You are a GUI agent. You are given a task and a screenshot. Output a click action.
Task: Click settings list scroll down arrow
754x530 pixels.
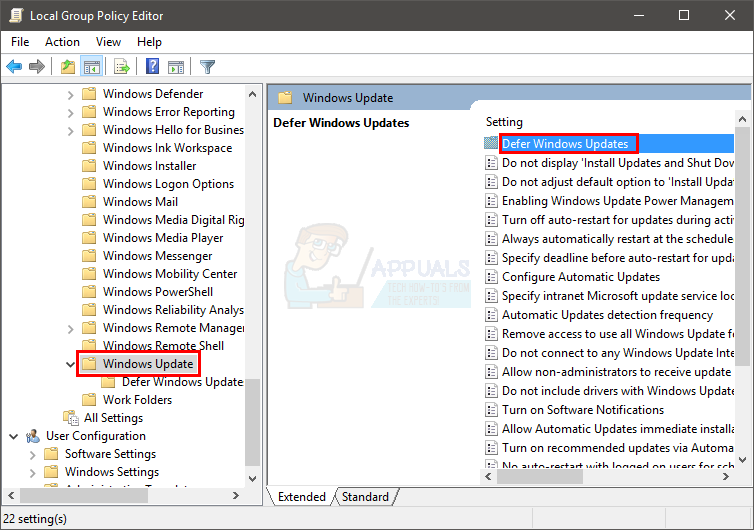[742, 460]
